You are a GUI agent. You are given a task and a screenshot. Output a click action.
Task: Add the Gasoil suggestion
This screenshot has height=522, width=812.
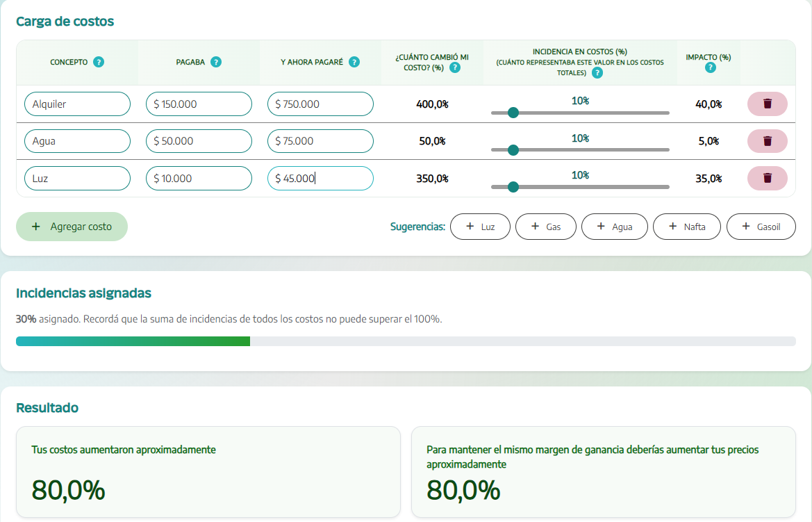[x=761, y=227]
